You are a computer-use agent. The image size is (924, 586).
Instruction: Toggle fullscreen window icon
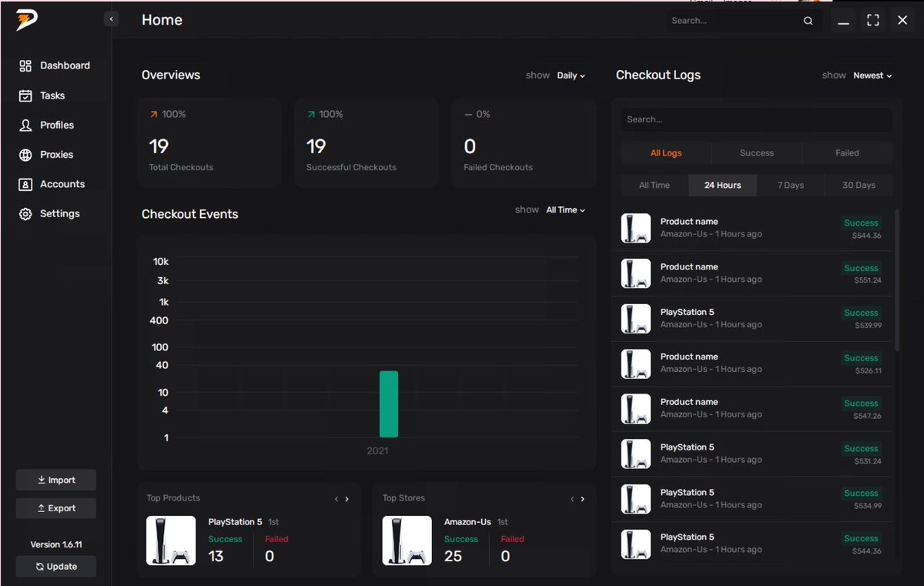tap(873, 21)
